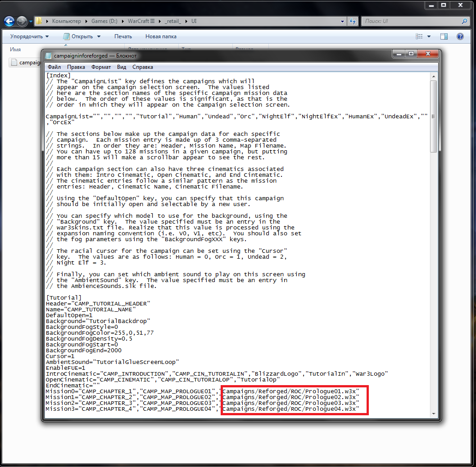Place cursor on BackgroundFogDensity=0.5 line
The width and height of the screenshot is (476, 467).
click(x=89, y=339)
